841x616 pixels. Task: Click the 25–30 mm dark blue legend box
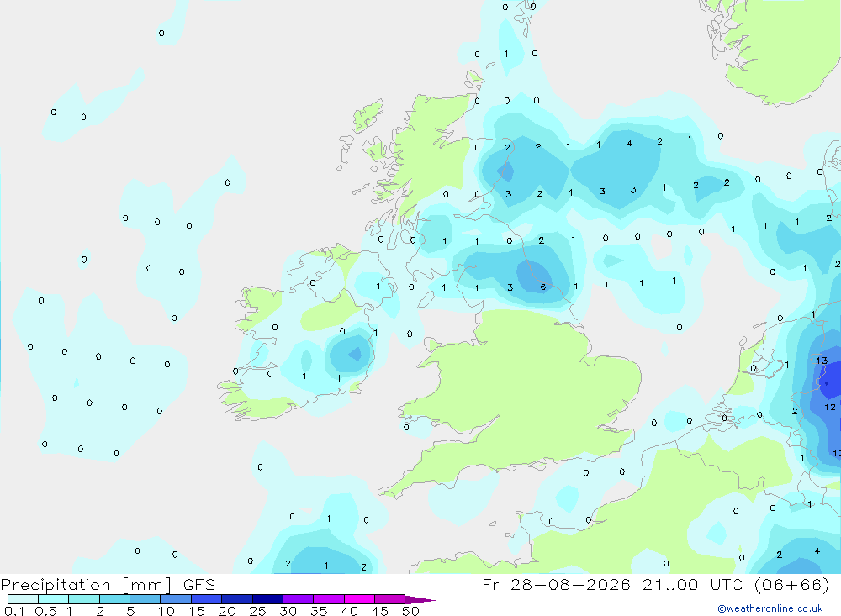(267, 599)
